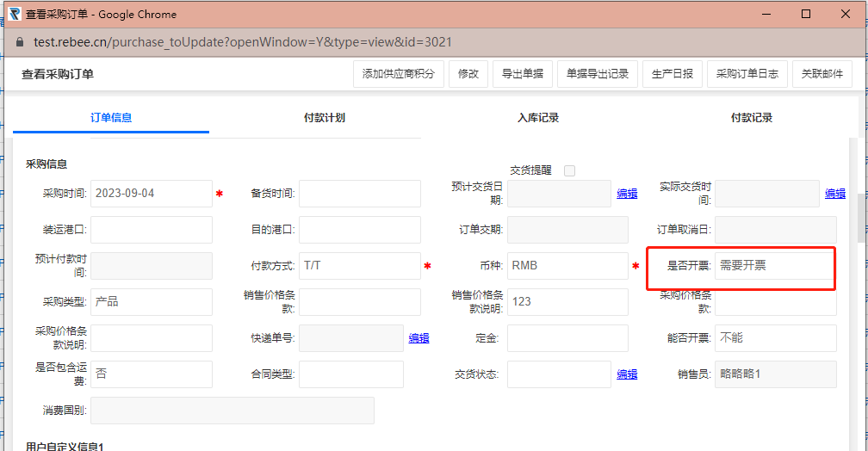The height and width of the screenshot is (451, 868).
Task: Click the 销售员 field
Action: click(x=776, y=374)
